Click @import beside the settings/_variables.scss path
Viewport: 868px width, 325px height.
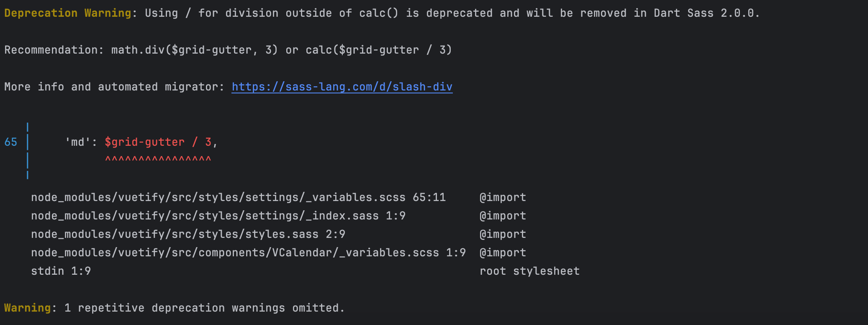[x=503, y=197]
